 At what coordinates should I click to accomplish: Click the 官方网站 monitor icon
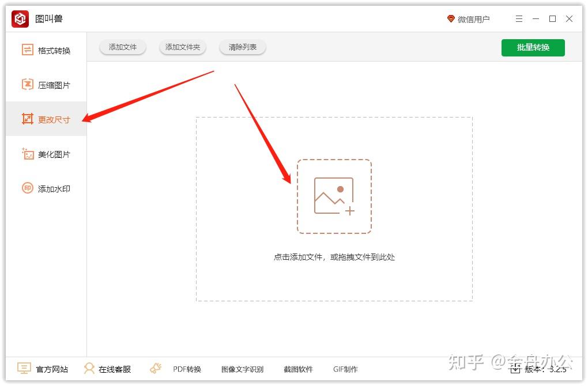[x=23, y=369]
